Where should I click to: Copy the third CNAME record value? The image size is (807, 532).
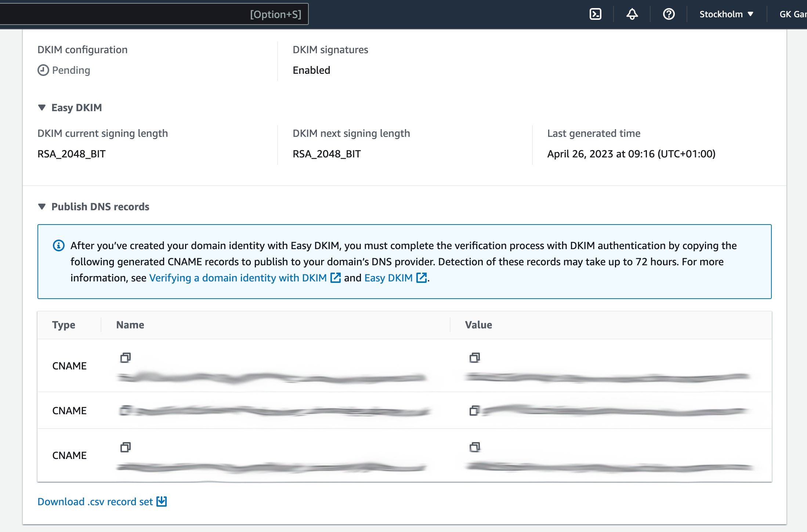475,447
